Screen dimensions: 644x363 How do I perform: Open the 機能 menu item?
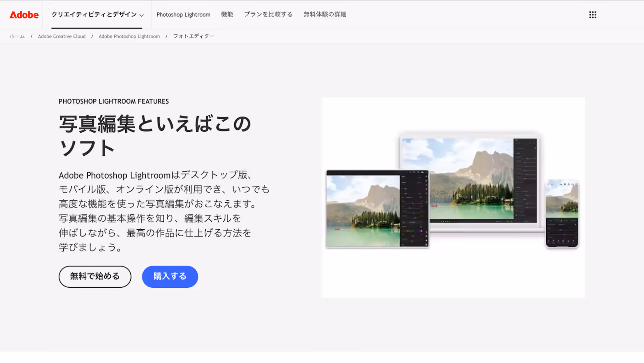point(227,15)
